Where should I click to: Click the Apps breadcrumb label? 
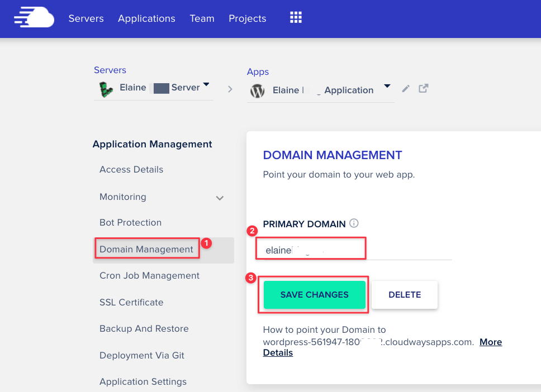(258, 71)
